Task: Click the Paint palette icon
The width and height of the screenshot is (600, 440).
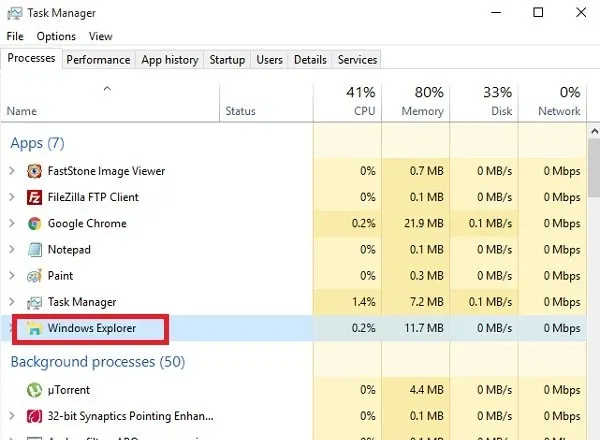Action: (34, 276)
